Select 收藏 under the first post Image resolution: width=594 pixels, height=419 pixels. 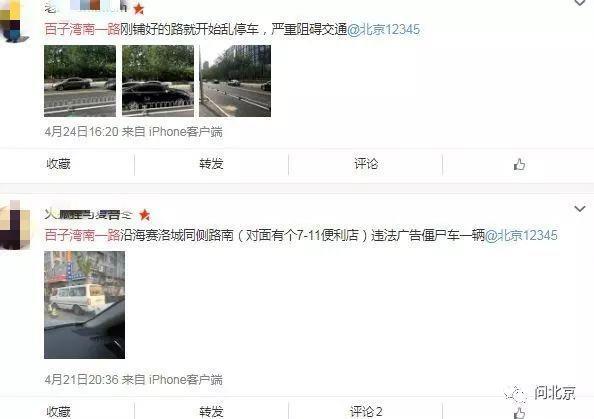58,164
